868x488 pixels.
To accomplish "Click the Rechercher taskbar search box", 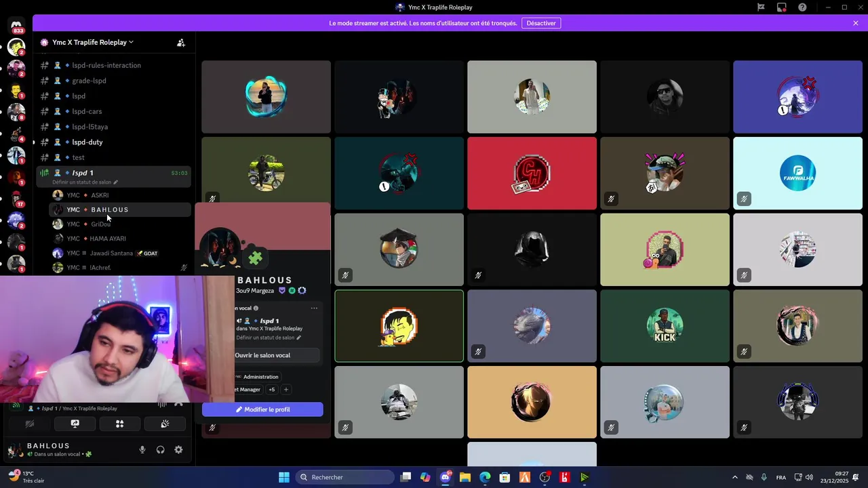I will (344, 477).
